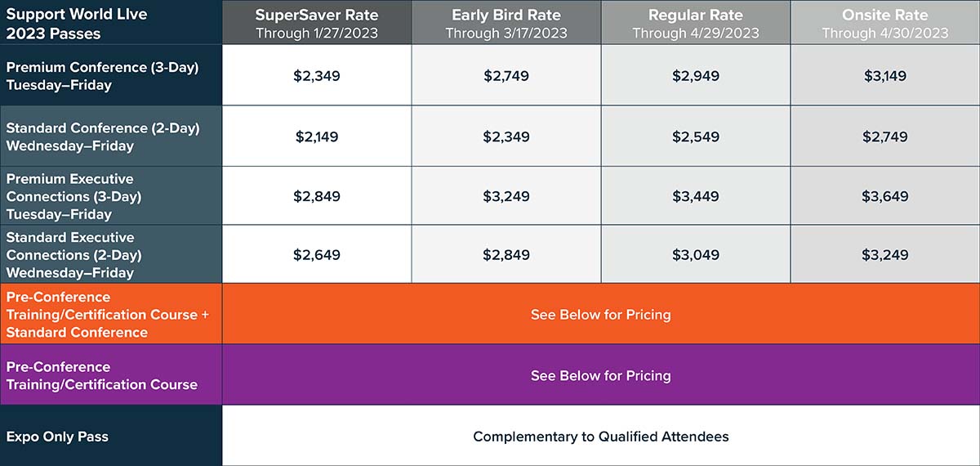Click the orange See Below for Pricing text
Viewport: 980px width, 466px height.
point(601,315)
